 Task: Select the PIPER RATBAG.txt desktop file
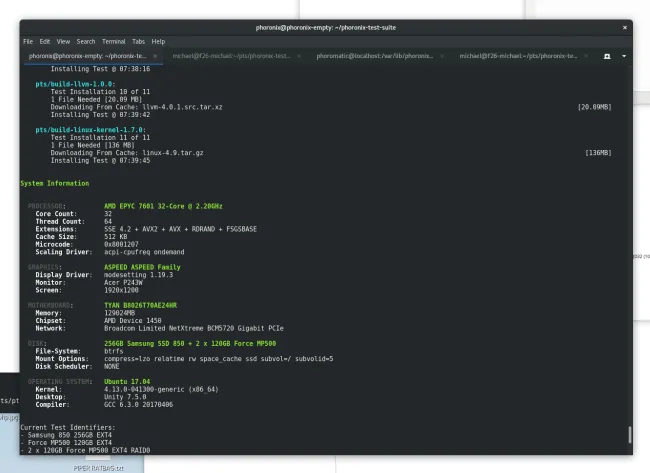coord(97,467)
